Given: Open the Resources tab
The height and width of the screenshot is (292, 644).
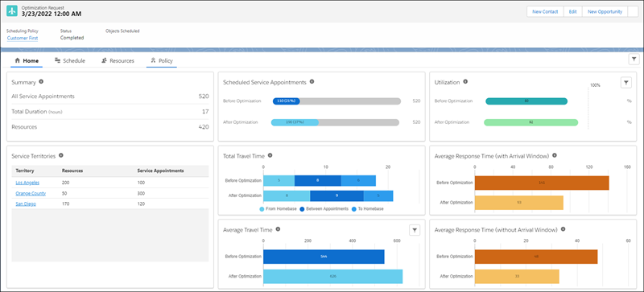Looking at the screenshot, I should pos(118,61).
